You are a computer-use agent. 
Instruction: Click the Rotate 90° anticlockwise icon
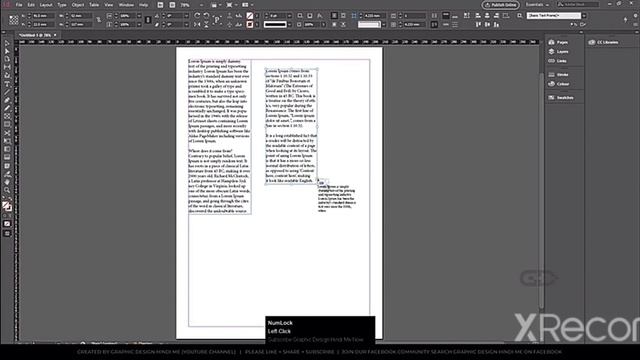[206, 16]
